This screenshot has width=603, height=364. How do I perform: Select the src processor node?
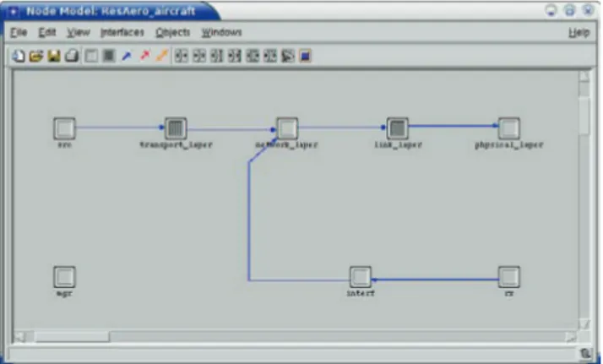(x=64, y=128)
